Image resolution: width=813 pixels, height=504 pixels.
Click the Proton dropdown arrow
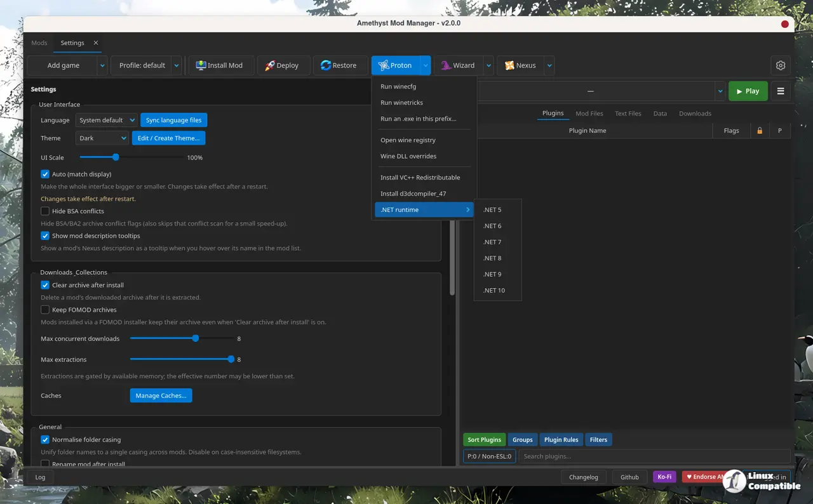pyautogui.click(x=425, y=65)
